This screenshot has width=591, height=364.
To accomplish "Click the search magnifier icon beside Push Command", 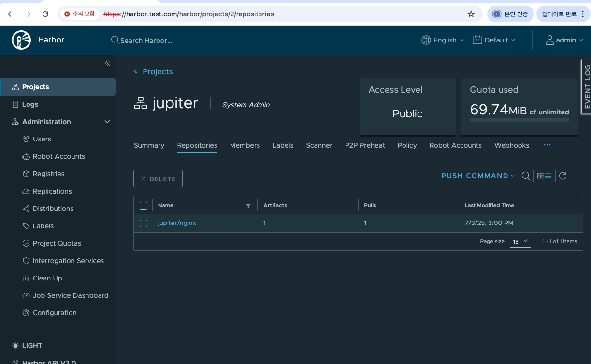I will pyautogui.click(x=526, y=176).
